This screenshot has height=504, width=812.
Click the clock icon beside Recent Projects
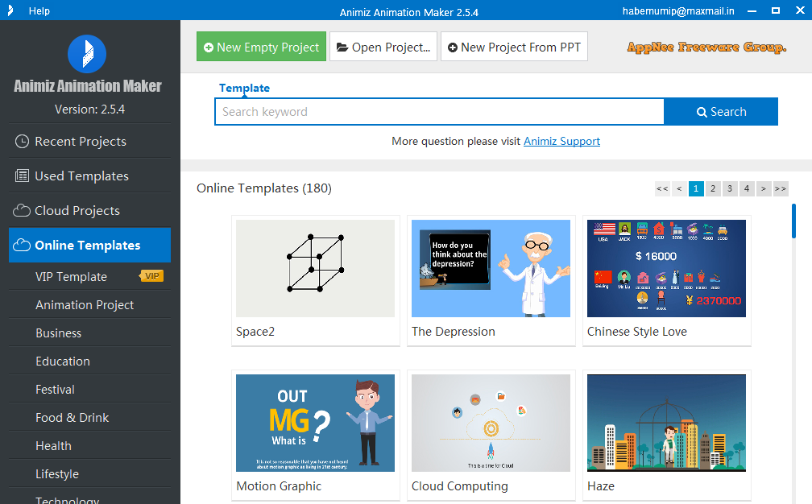(22, 141)
